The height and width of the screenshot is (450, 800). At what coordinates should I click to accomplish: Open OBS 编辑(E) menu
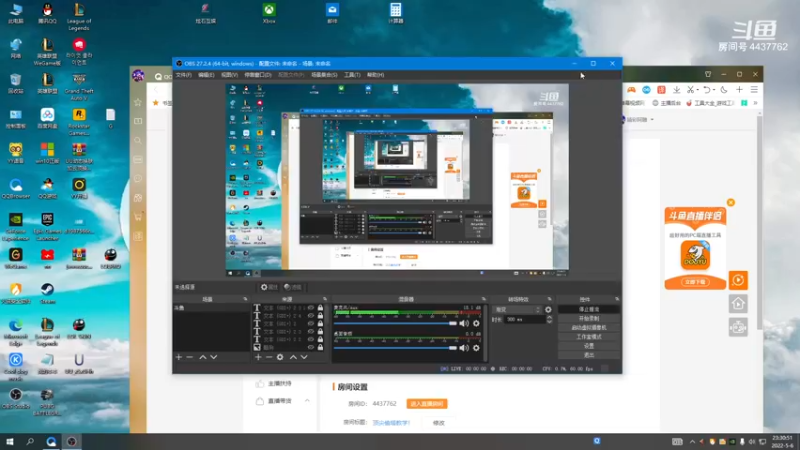(206, 75)
